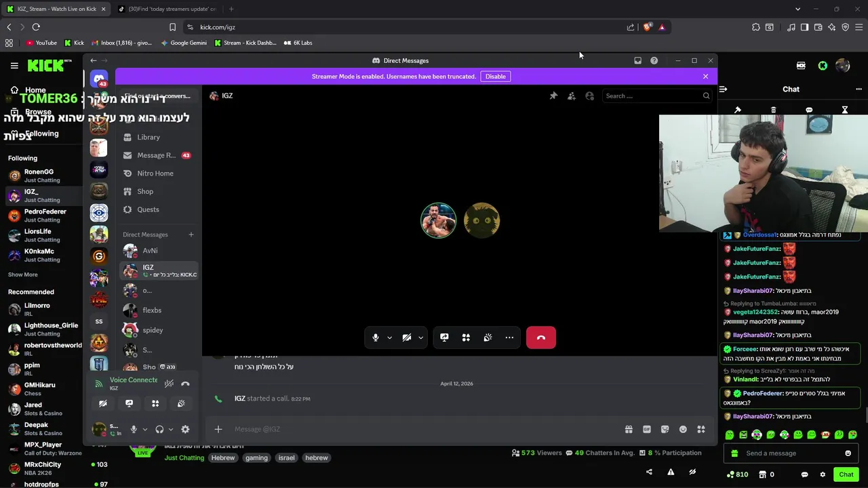Open YouTube bookmark in browser bar
This screenshot has height=488, width=868.
pos(41,43)
